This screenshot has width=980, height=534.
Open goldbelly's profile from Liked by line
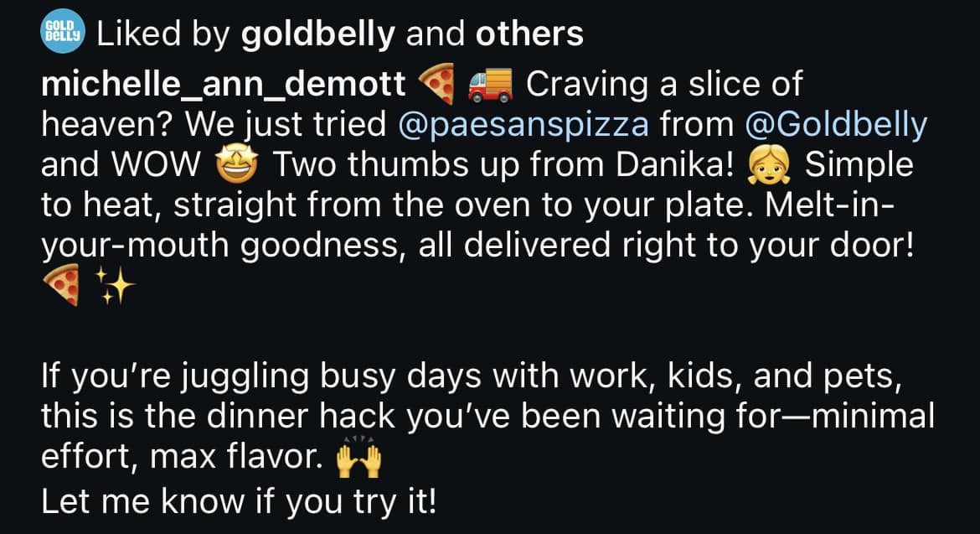pyautogui.click(x=317, y=34)
